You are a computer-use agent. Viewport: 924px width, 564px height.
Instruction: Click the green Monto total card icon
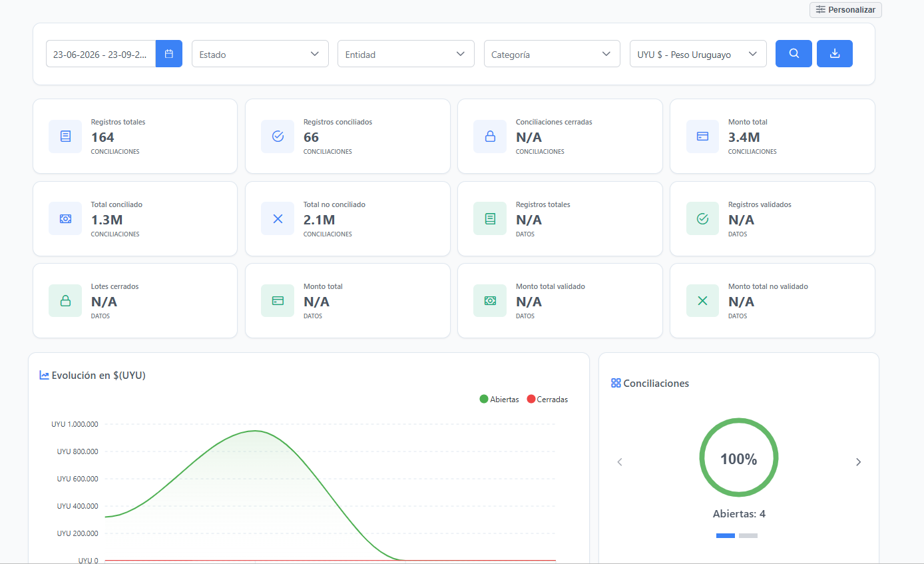click(278, 301)
